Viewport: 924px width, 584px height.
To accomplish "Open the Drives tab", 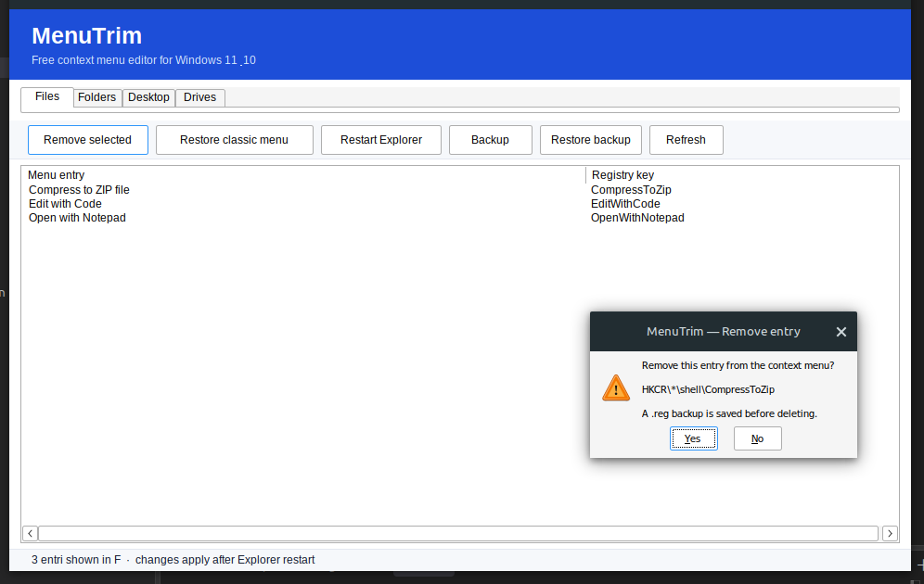I will tap(199, 97).
